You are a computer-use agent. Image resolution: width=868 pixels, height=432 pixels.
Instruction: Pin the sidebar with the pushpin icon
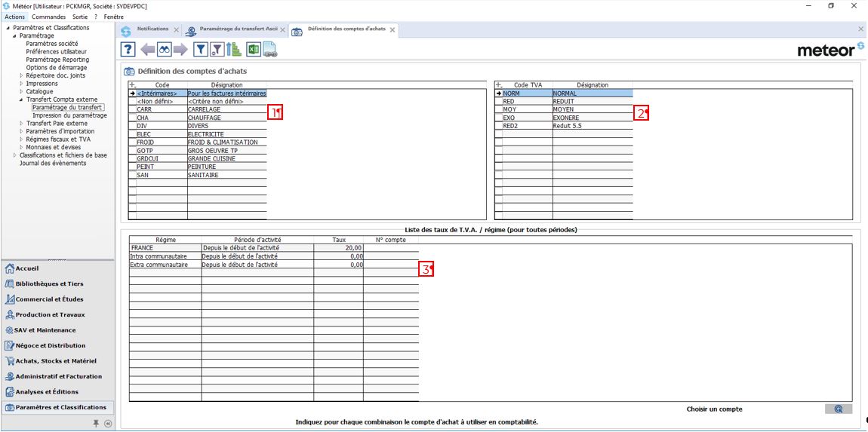tap(96, 423)
